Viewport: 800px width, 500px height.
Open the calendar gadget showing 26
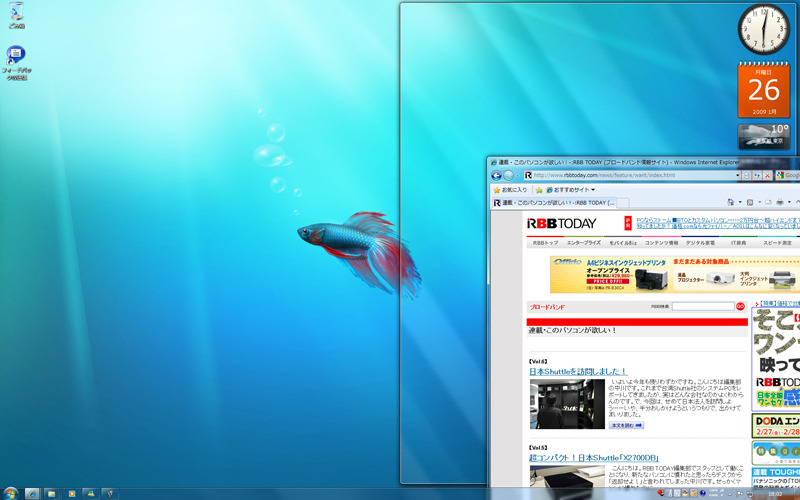coord(763,90)
